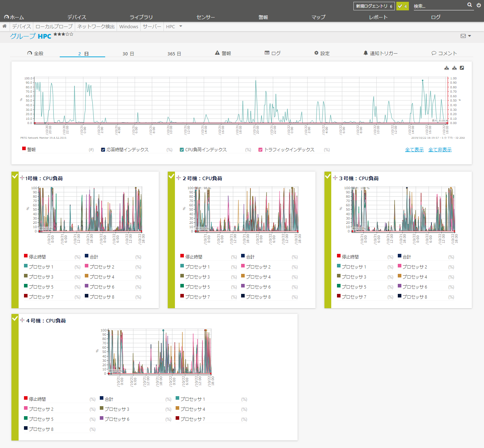Uncheck CPU負荷インデックス checkbox
The height and width of the screenshot is (448, 484).
pyautogui.click(x=182, y=150)
